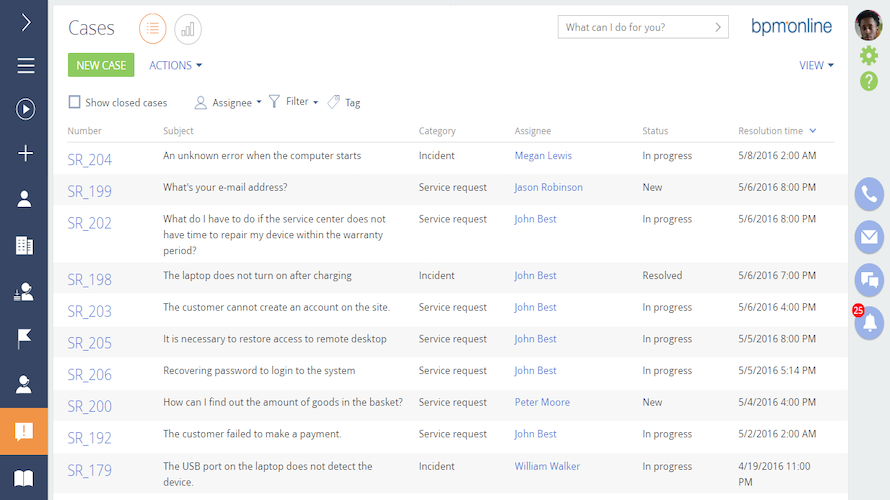Click the run process play icon
The width and height of the screenshot is (890, 500).
point(25,109)
